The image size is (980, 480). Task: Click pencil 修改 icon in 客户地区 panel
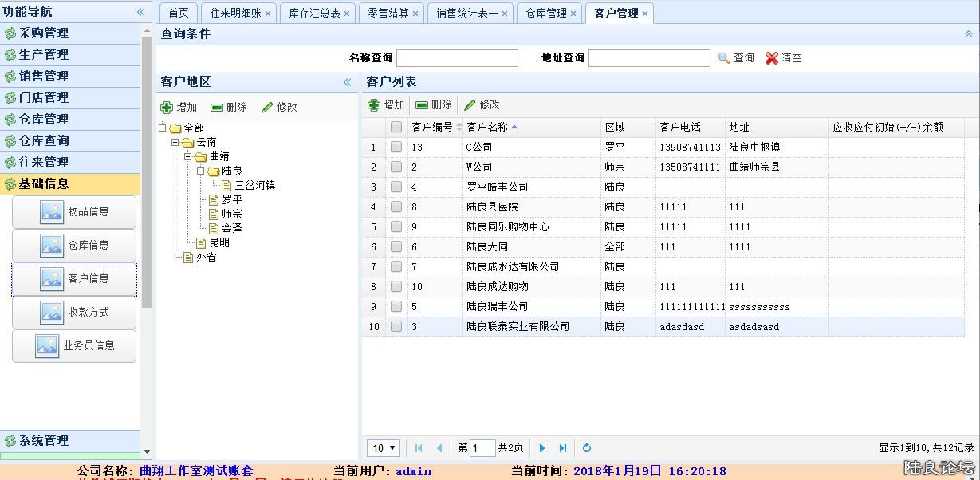pos(268,108)
